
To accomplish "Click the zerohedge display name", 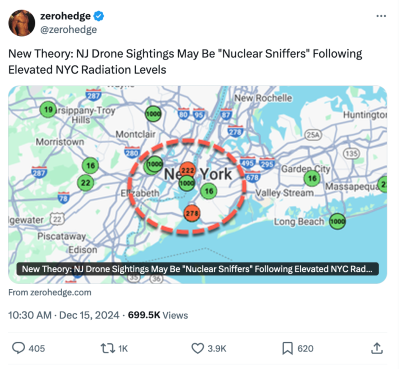I will (65, 16).
